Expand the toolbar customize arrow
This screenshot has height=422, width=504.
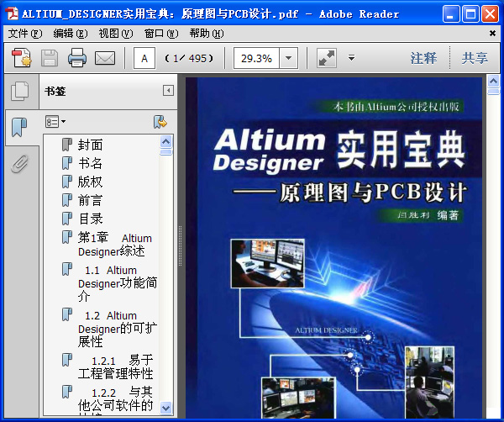(x=351, y=58)
